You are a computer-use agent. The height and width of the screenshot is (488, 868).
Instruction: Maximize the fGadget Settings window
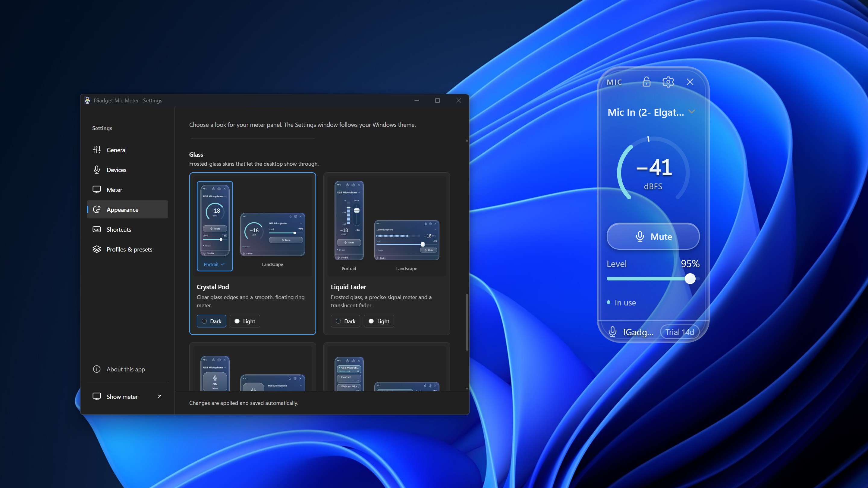[x=437, y=100]
